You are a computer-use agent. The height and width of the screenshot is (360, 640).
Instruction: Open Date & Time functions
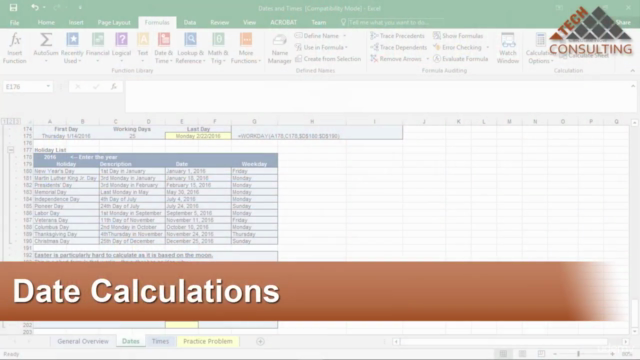point(164,48)
